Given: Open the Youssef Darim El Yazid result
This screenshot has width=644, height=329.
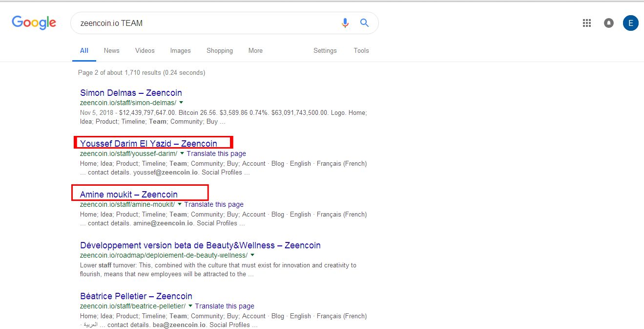Looking at the screenshot, I should (148, 144).
